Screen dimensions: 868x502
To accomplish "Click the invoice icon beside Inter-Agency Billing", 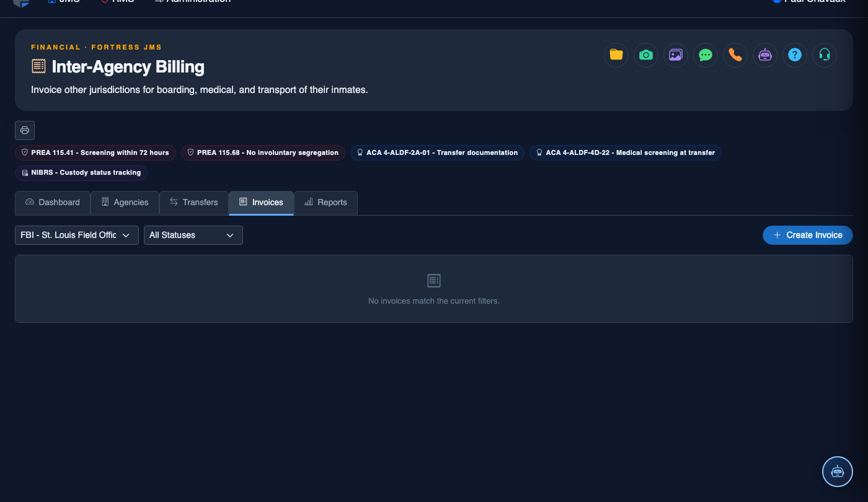I will click(38, 66).
